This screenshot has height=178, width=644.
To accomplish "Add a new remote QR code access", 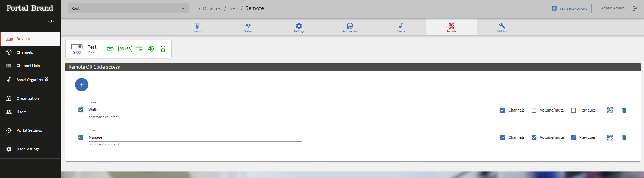I will click(82, 85).
